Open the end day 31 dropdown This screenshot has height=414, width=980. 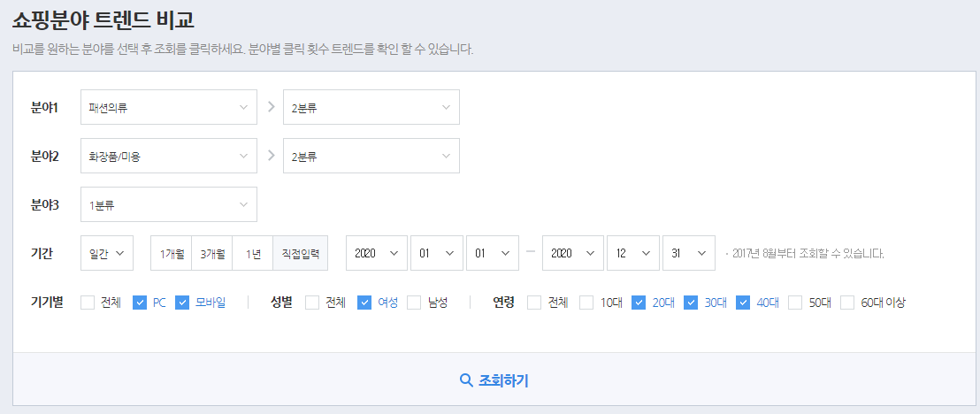689,253
